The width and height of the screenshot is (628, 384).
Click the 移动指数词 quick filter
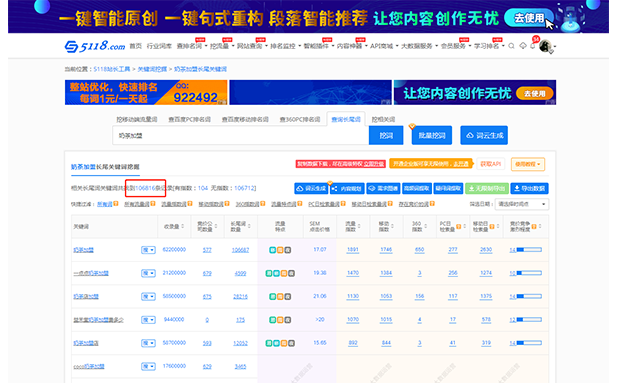coord(211,204)
